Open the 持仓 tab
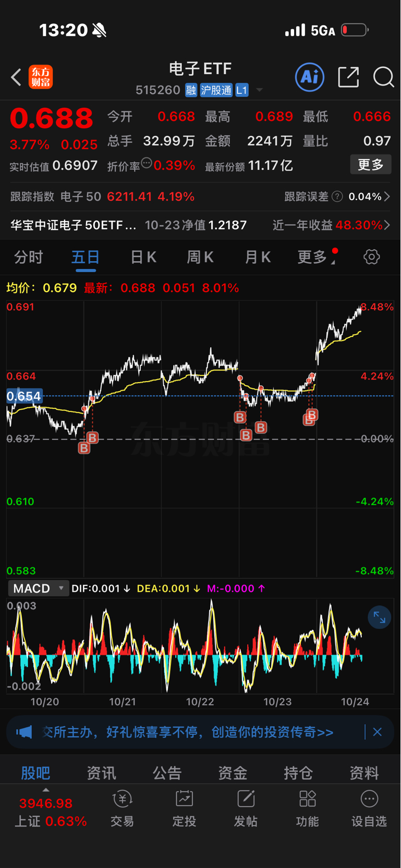Viewport: 401px width, 868px height. pos(298,773)
